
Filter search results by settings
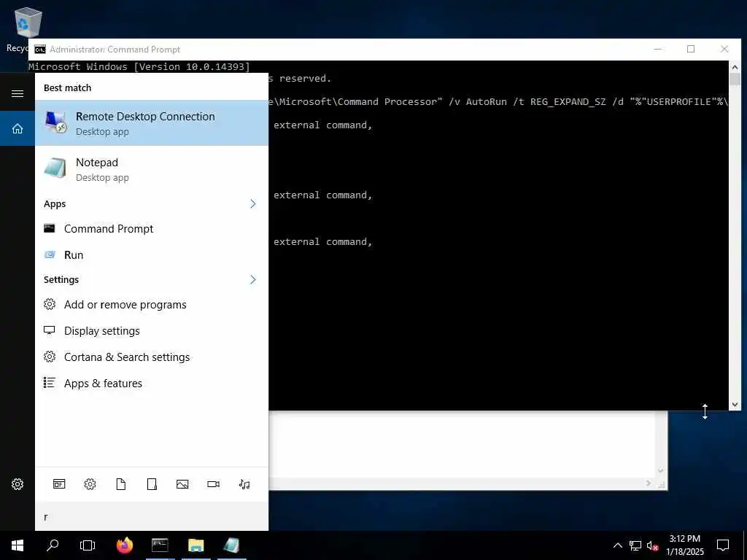[x=90, y=484]
